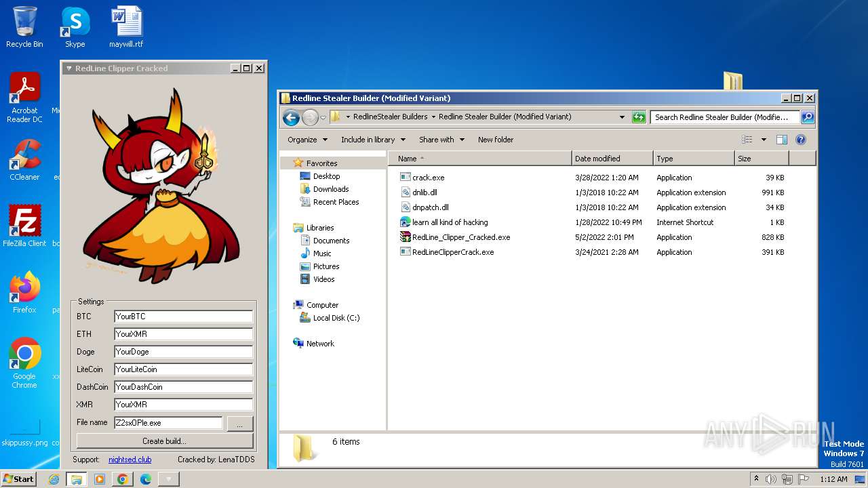The height and width of the screenshot is (488, 868).
Task: Open Internet Explorer in the taskbar
Action: coord(54,479)
